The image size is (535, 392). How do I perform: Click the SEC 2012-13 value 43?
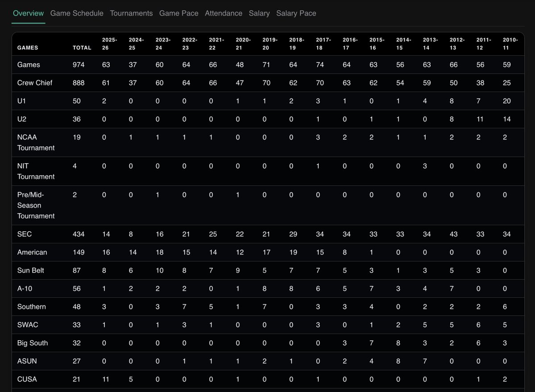point(453,234)
